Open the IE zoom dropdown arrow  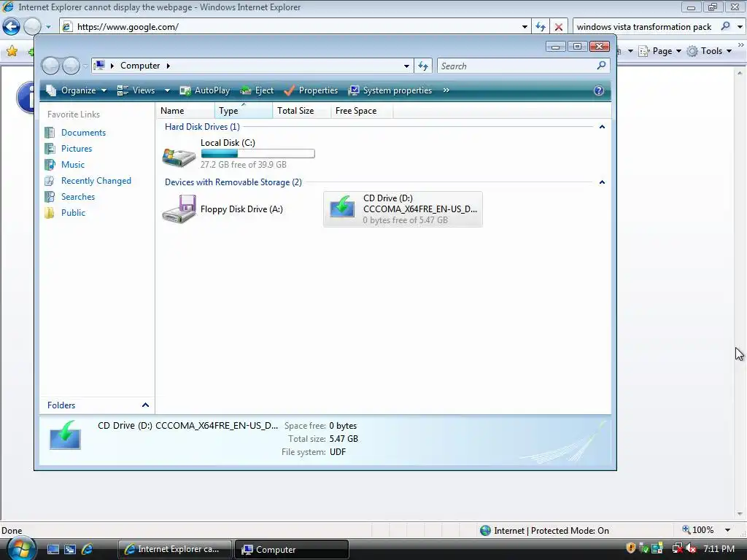click(x=727, y=530)
